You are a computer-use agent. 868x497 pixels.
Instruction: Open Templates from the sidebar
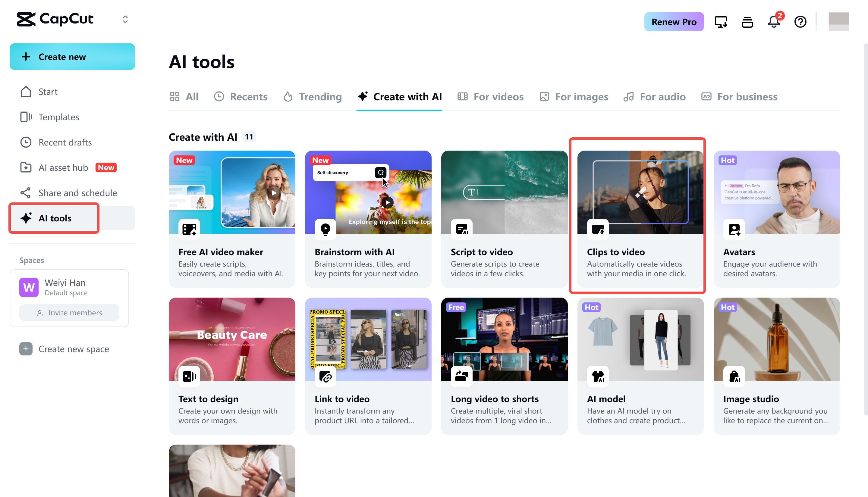click(59, 117)
